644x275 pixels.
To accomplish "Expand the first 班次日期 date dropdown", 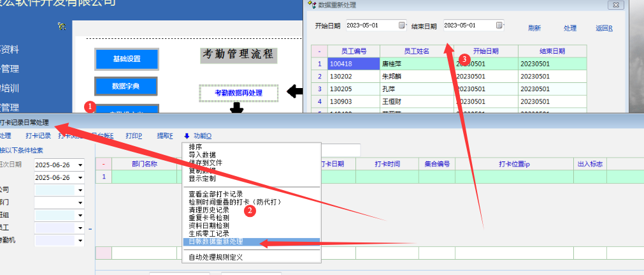I will [x=80, y=165].
